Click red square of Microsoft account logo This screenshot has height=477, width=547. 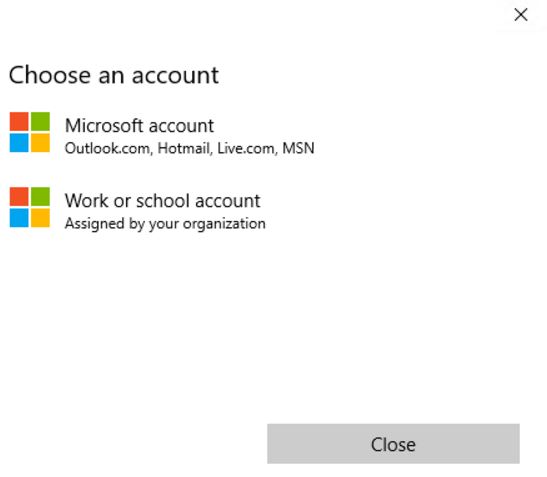[x=19, y=121]
